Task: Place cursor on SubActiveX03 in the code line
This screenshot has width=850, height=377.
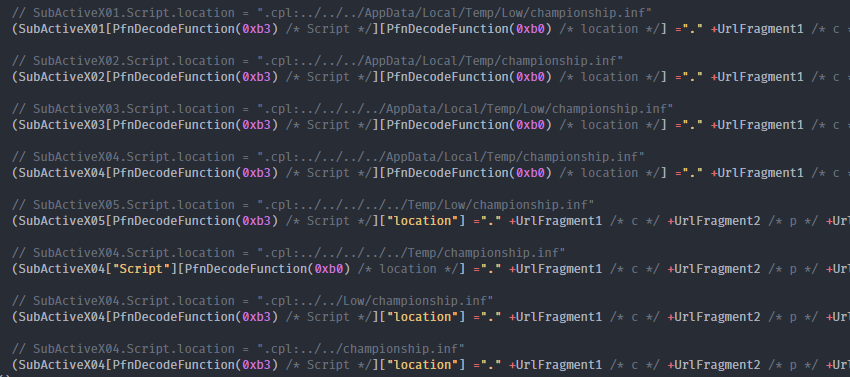Action: (x=61, y=125)
